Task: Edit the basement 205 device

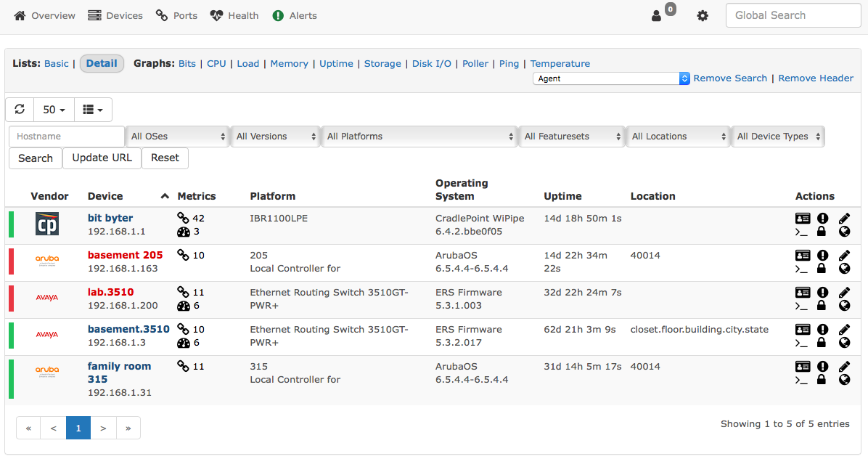Action: pyautogui.click(x=844, y=255)
